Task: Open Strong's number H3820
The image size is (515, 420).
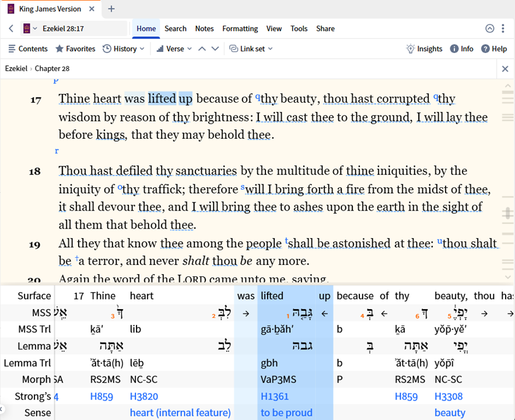Action: click(144, 396)
